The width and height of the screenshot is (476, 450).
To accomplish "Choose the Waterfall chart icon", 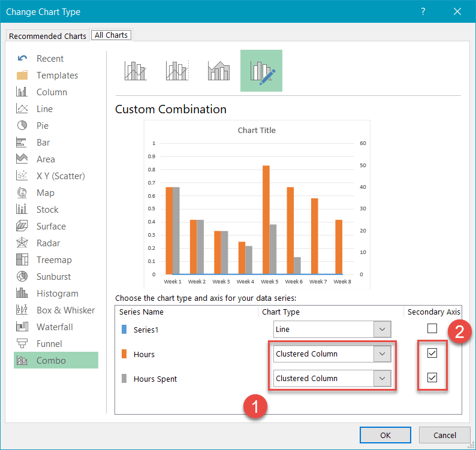I will (x=22, y=327).
